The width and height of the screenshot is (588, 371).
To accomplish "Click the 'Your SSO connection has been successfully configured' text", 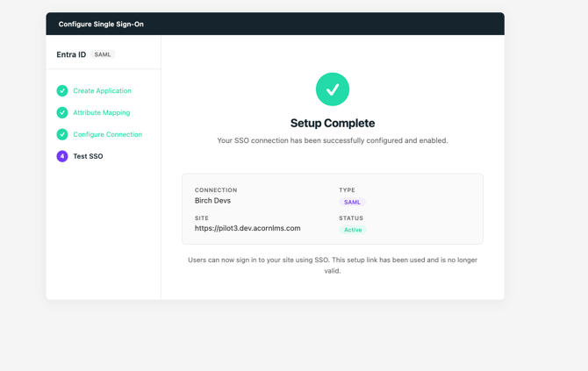I will tap(333, 140).
